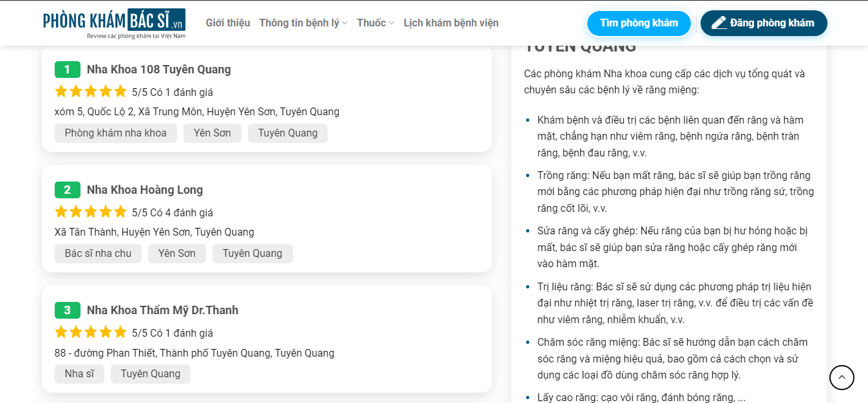The image size is (868, 403).
Task: Open Nha Khoa 108 Tuyên Quang listing
Action: click(159, 70)
